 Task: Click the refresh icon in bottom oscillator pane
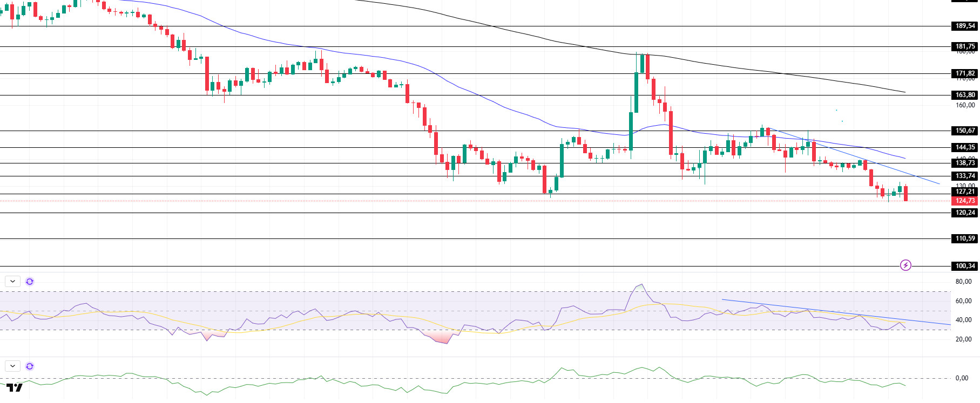pyautogui.click(x=30, y=366)
